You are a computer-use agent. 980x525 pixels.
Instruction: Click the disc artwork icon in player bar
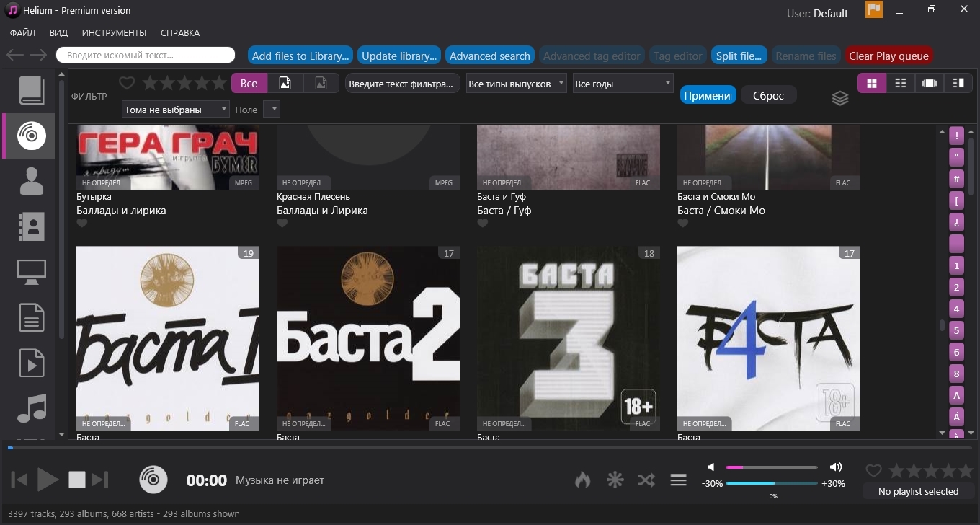coord(153,480)
